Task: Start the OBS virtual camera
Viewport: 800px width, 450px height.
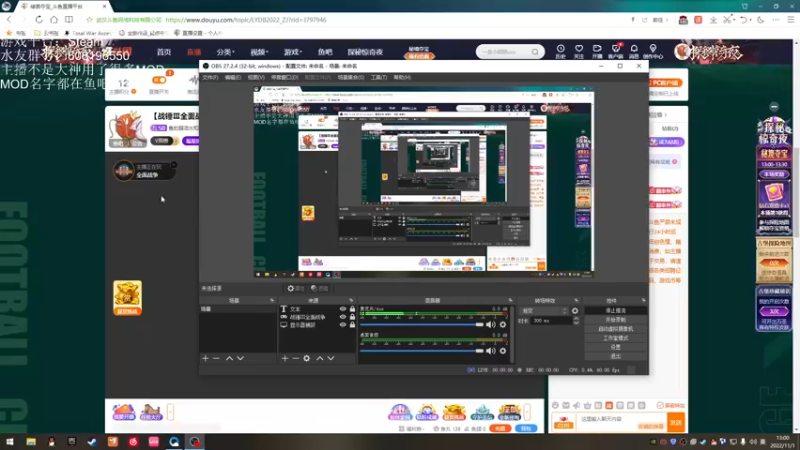Action: click(615, 329)
